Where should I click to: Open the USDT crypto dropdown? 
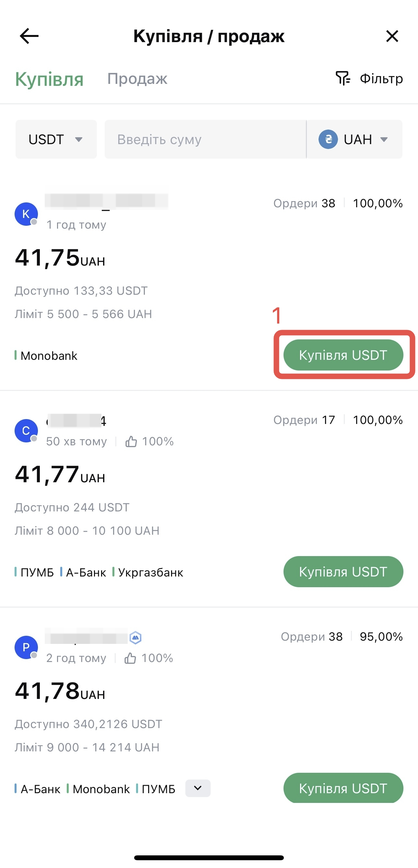click(56, 140)
